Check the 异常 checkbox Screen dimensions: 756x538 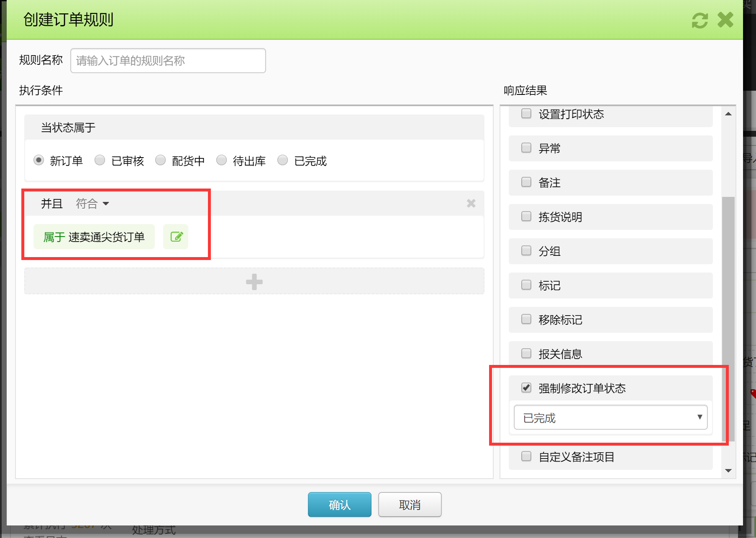point(526,148)
